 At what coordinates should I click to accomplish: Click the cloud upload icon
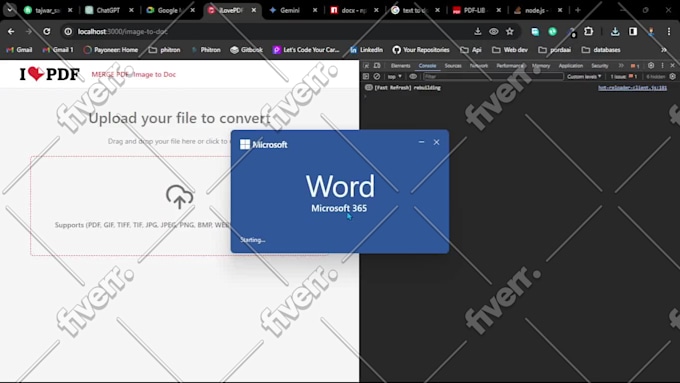180,196
